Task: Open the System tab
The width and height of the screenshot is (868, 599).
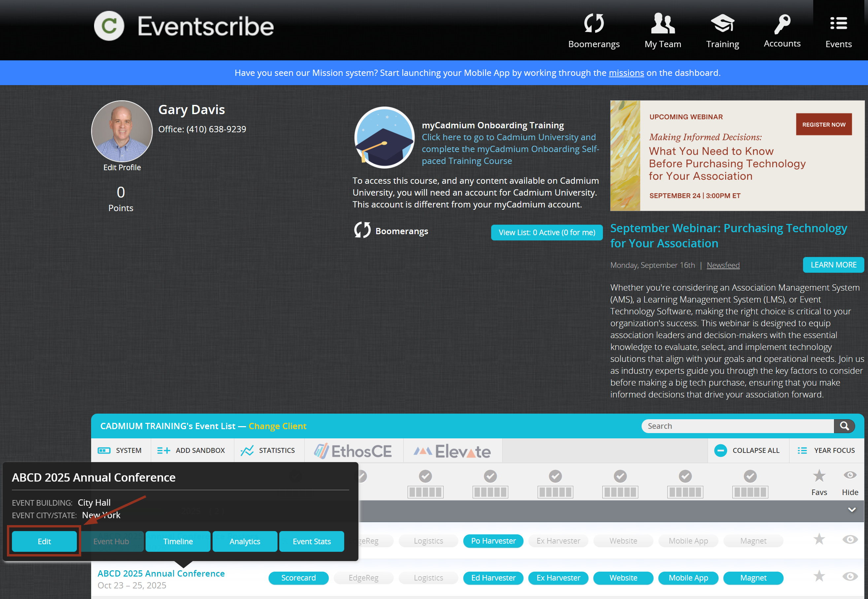Action: (x=120, y=450)
